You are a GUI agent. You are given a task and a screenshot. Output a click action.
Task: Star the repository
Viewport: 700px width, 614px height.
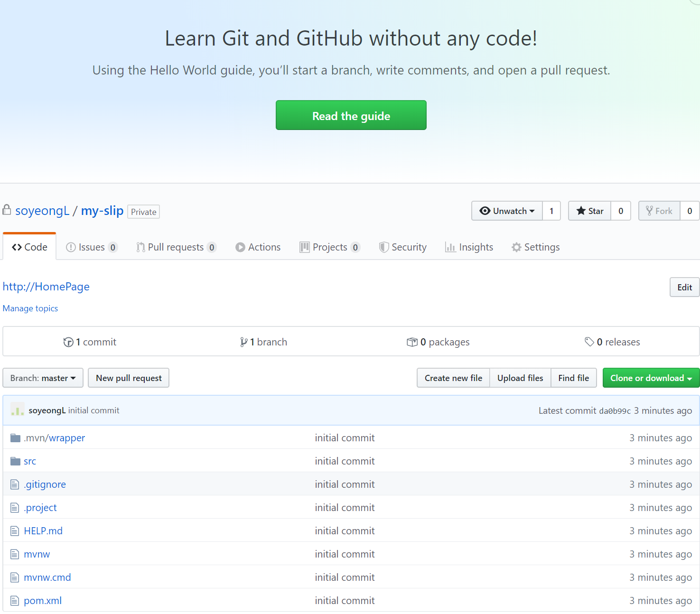pos(590,211)
